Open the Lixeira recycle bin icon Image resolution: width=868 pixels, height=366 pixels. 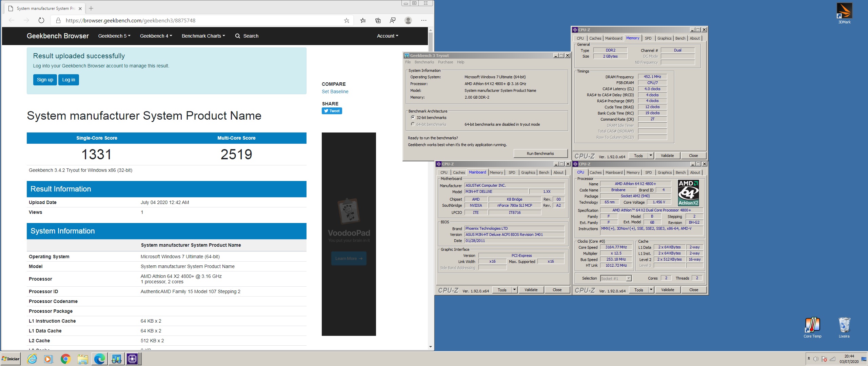pos(844,328)
